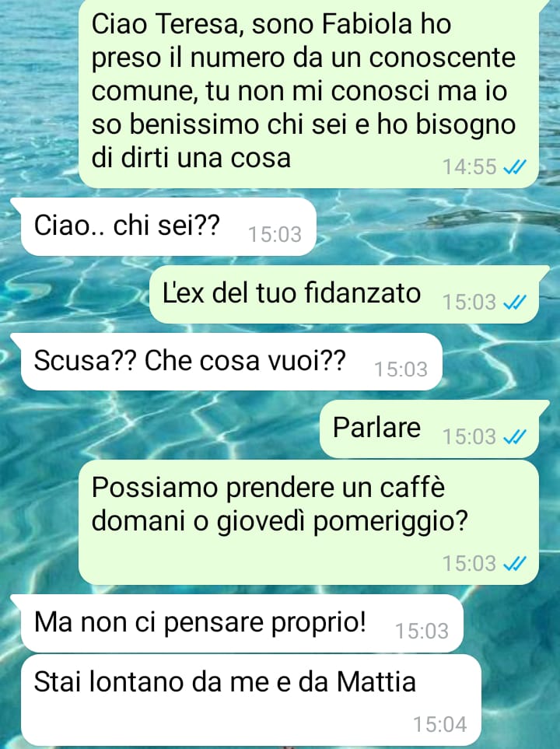
Task: Select the "Ciao Teresa, sono Fabiola" message bubble
Action: pos(309,93)
